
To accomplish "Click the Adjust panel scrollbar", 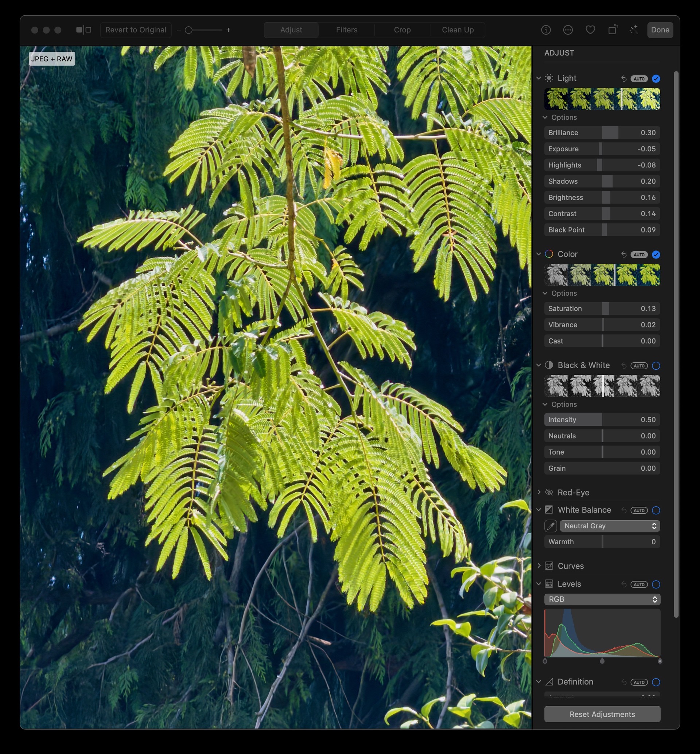I will coord(677,344).
